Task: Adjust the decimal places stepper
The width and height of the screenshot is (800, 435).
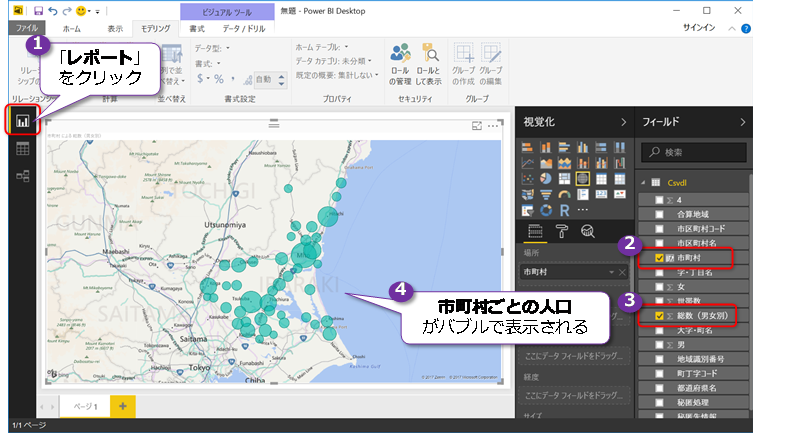Action: 282,80
